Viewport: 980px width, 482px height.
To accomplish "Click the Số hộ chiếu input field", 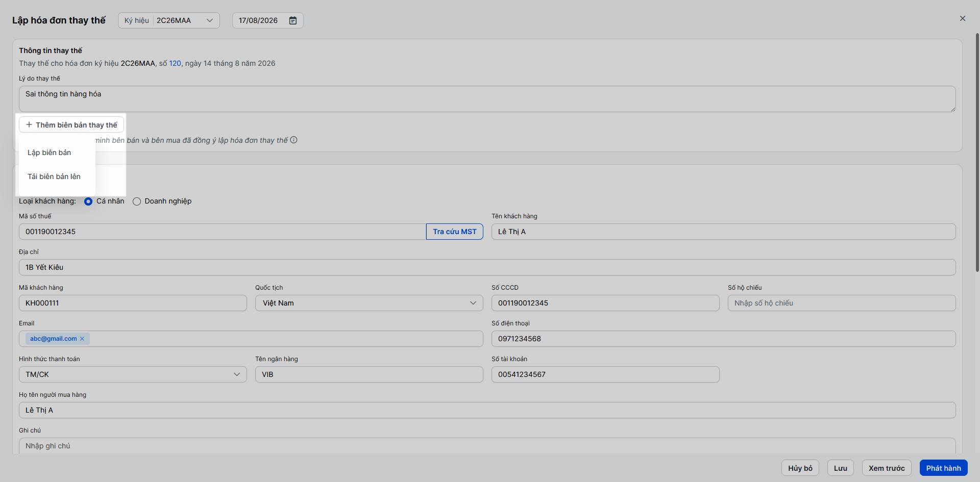I will click(x=842, y=303).
